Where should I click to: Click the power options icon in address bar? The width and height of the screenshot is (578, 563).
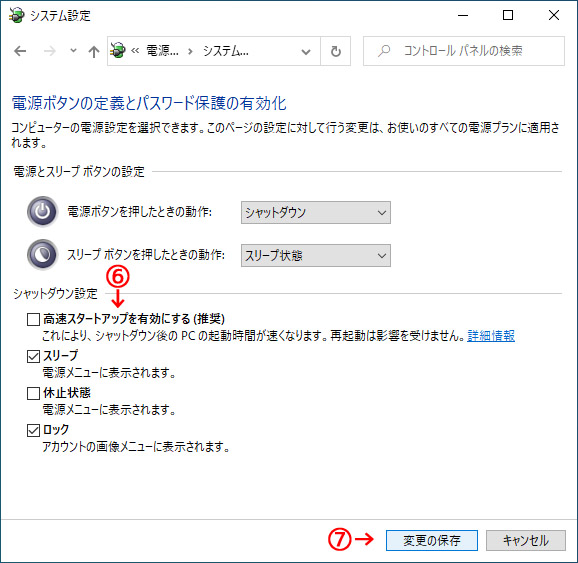point(118,51)
